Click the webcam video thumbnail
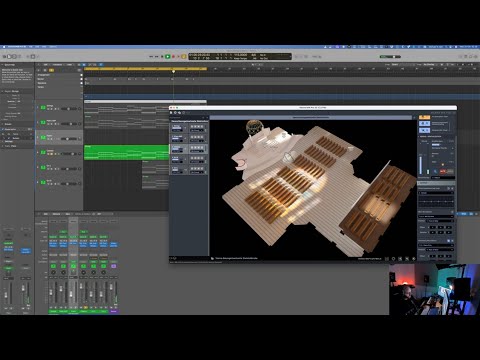Image resolution: width=480 pixels, height=360 pixels. pyautogui.click(x=434, y=289)
